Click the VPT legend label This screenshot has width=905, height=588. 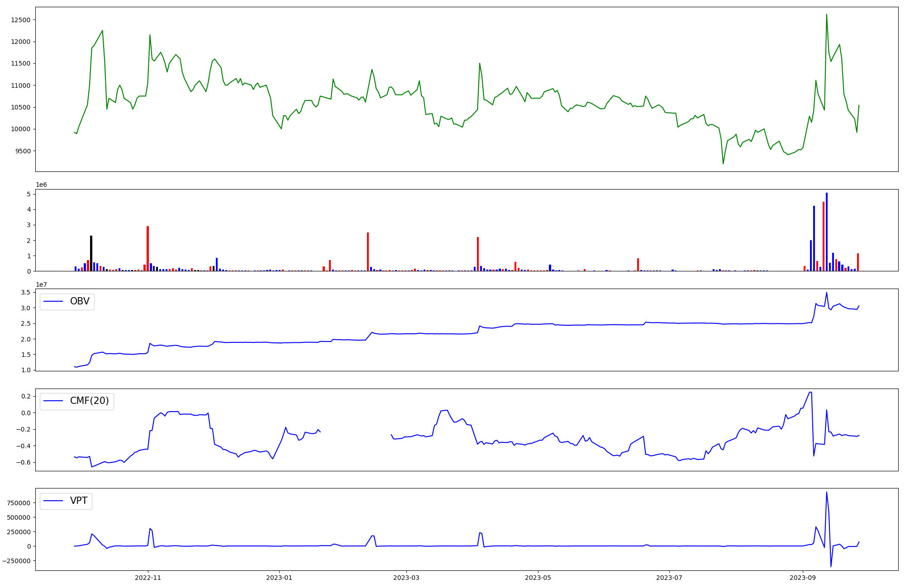pyautogui.click(x=79, y=501)
